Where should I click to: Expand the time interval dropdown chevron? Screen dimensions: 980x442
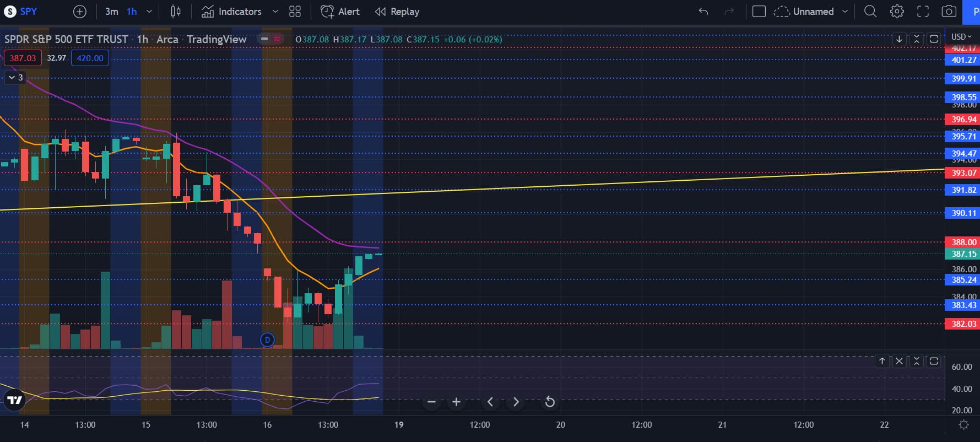[x=149, y=12]
